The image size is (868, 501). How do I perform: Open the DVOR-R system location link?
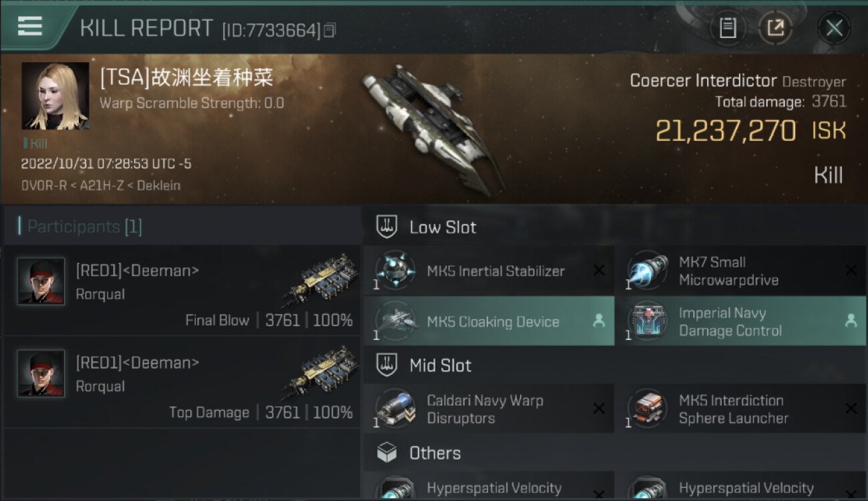[x=43, y=186]
